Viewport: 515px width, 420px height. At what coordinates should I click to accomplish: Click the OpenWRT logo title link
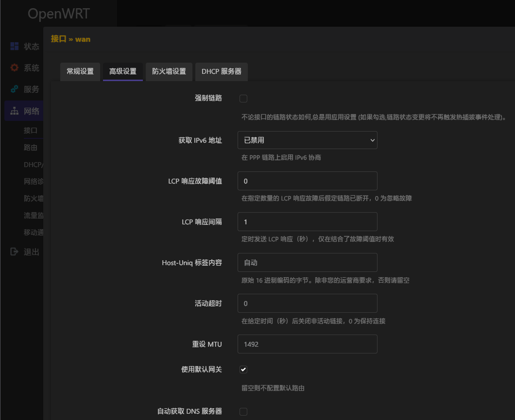click(58, 14)
